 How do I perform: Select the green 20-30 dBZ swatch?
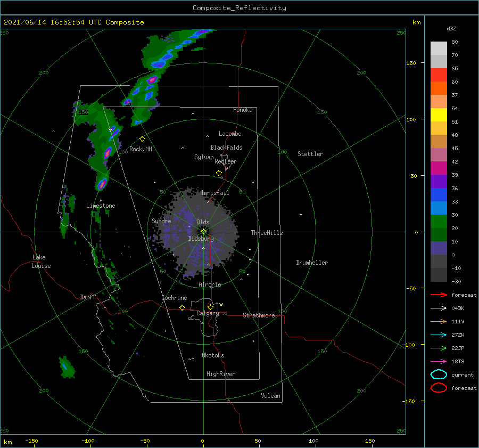(x=439, y=222)
